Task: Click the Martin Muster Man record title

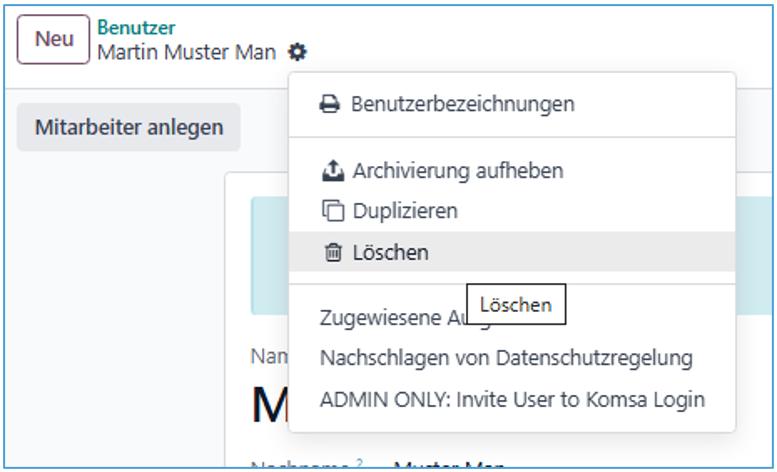Action: pyautogui.click(x=186, y=52)
